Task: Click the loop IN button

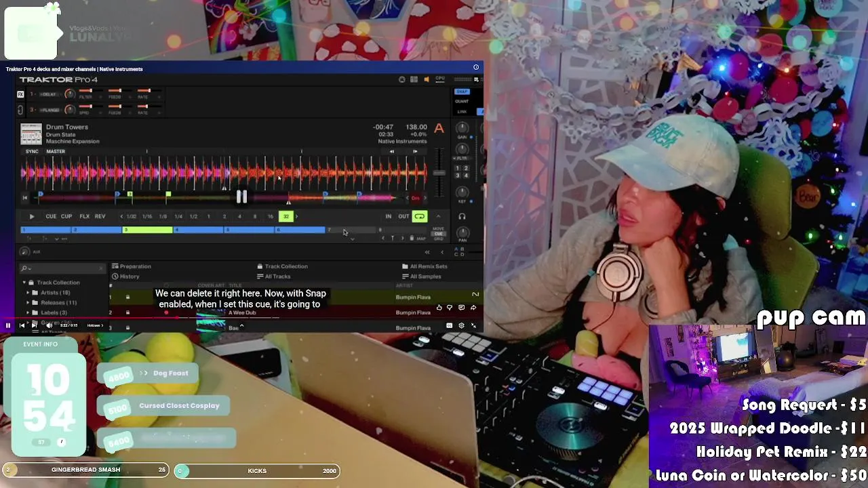Action: tap(389, 216)
